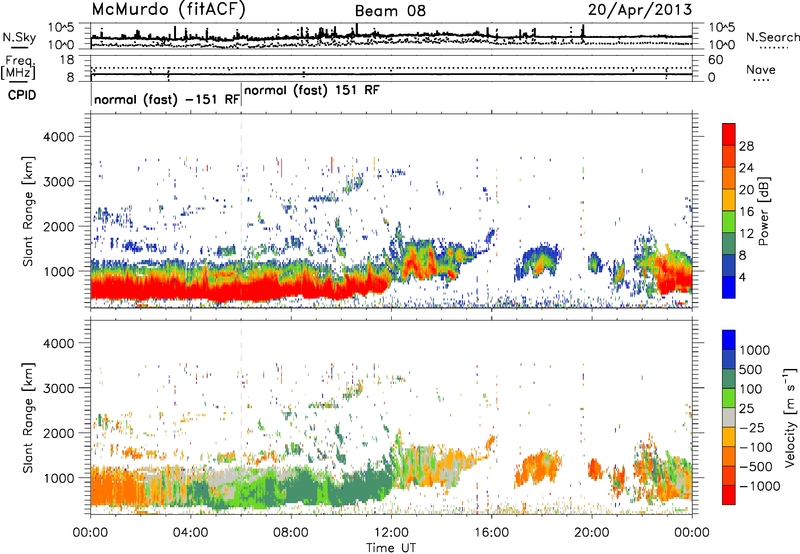Click the '16:00' time axis tick
800x554 pixels.
click(492, 533)
